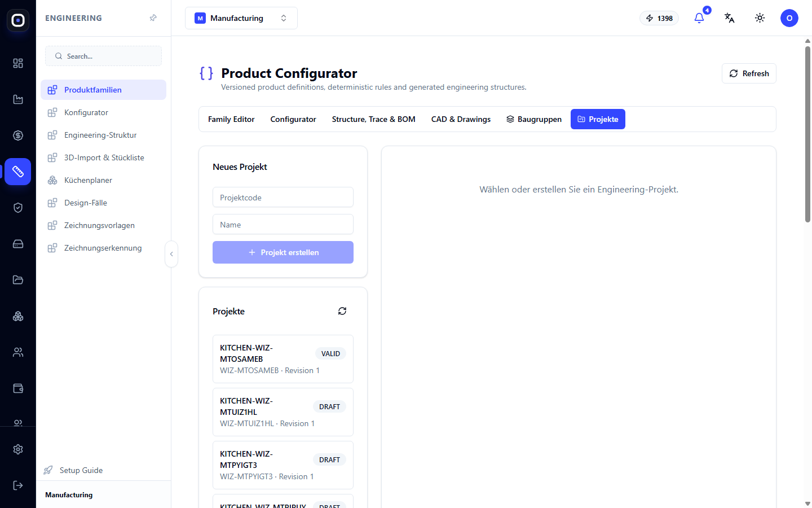Open Konfigurator in sidebar

coord(103,112)
